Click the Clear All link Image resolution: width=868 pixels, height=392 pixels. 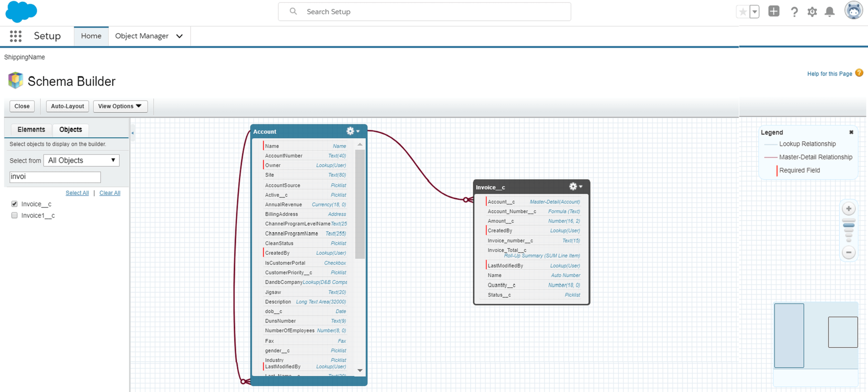point(110,193)
